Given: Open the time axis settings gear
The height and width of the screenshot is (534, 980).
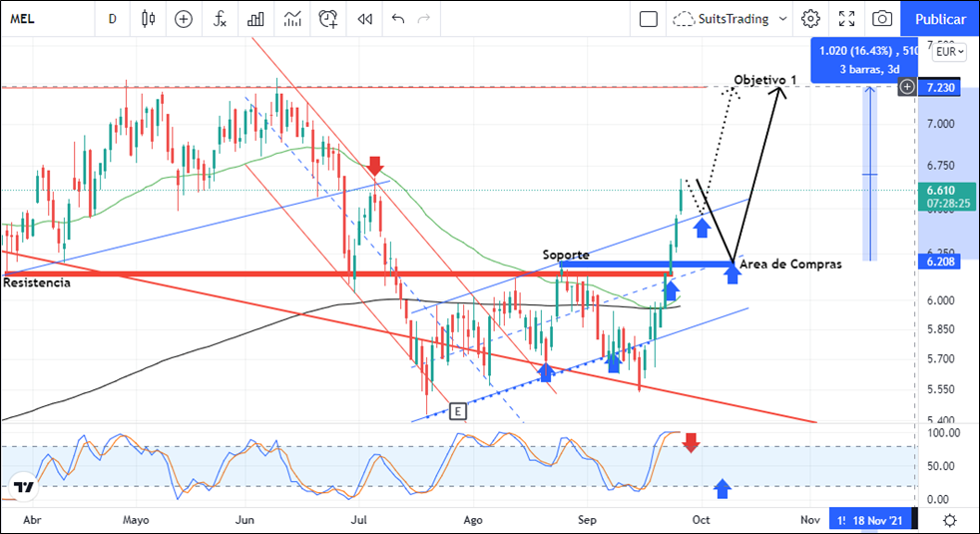Looking at the screenshot, I should 950,520.
